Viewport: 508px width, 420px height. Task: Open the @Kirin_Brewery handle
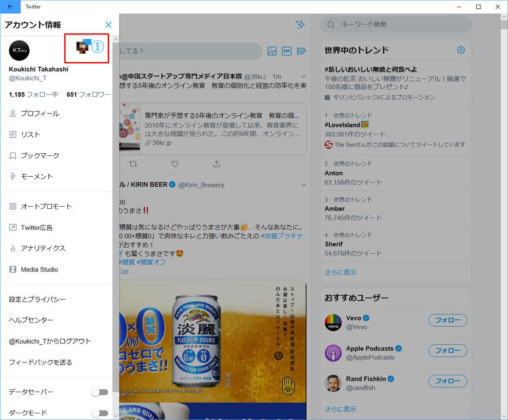click(x=201, y=185)
